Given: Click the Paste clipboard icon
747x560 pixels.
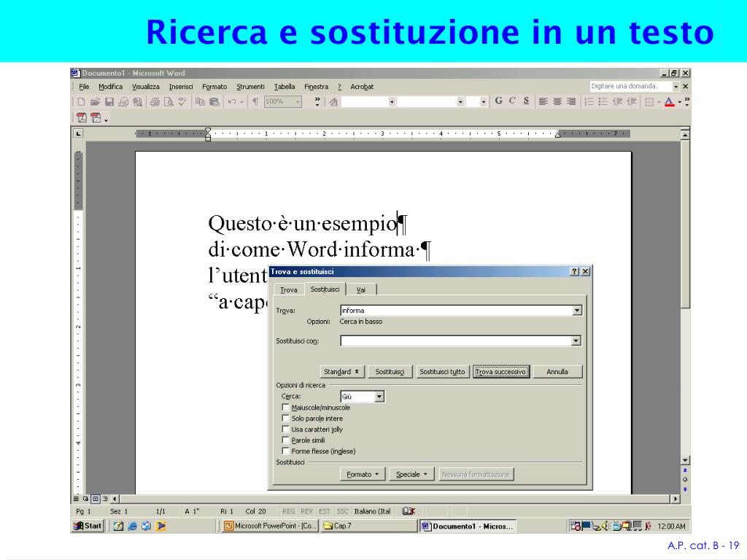Looking at the screenshot, I should click(x=214, y=101).
